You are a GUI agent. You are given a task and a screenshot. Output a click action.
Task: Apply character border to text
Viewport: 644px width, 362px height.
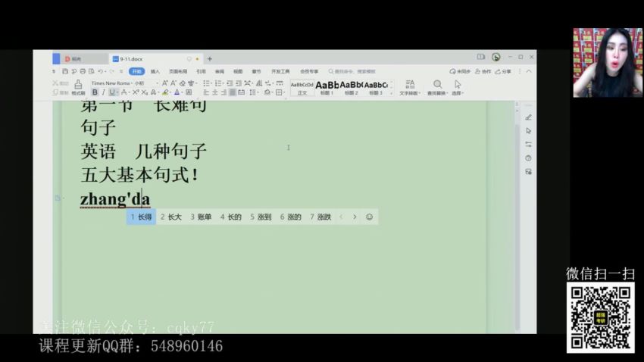(x=189, y=92)
